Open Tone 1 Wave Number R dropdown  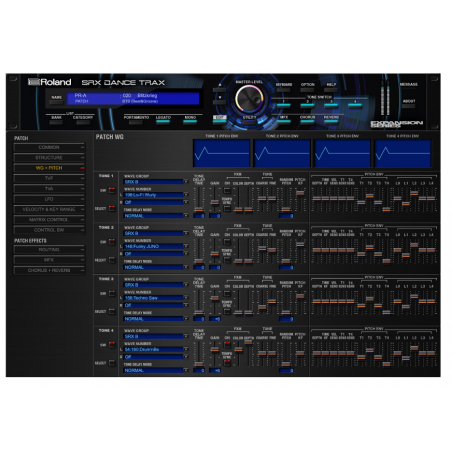[x=156, y=202]
